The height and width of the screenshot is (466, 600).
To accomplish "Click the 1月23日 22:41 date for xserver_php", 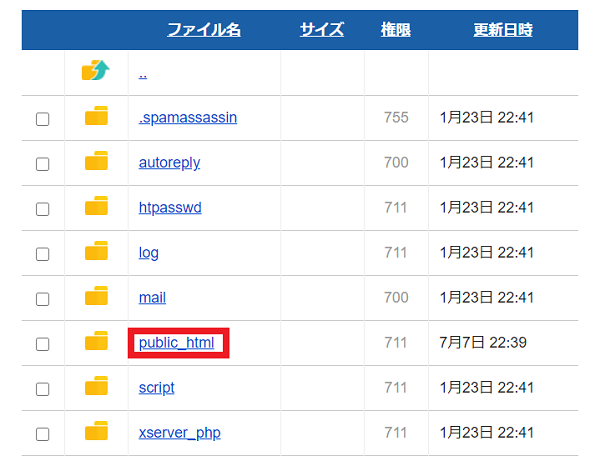I will [x=487, y=433].
